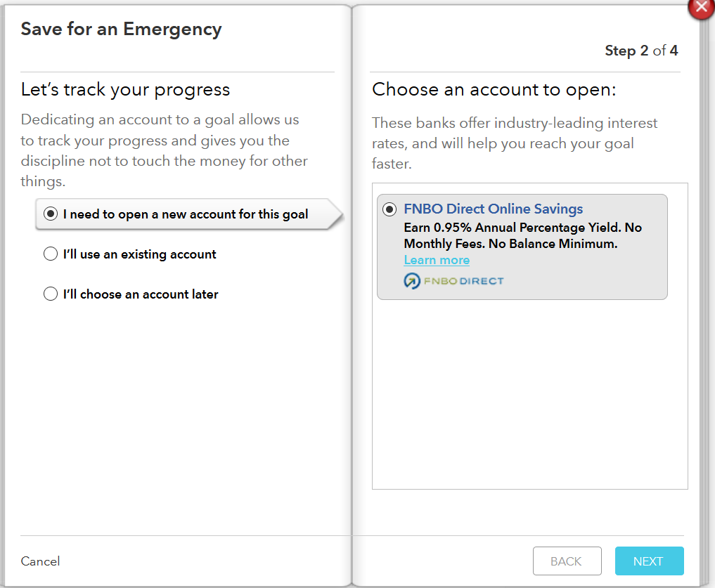Cancel the goal setup

(x=40, y=561)
